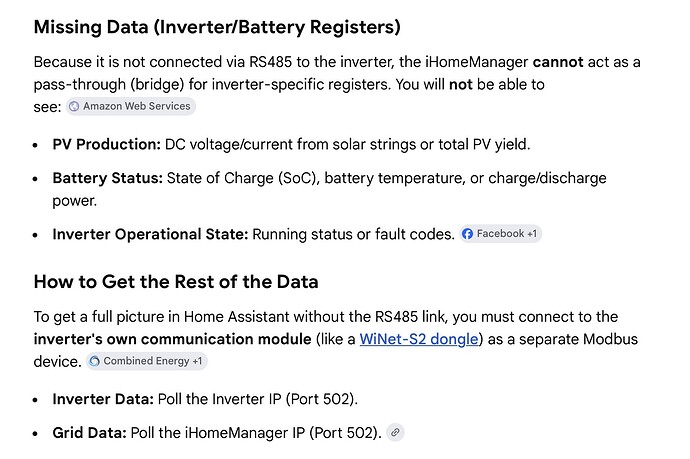The width and height of the screenshot is (690, 459).
Task: Click the How to Get the Rest heading
Action: [176, 282]
